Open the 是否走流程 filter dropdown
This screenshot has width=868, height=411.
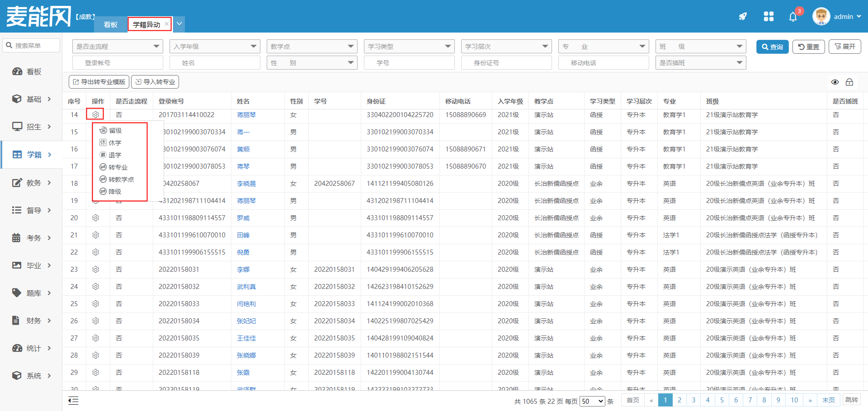click(118, 47)
